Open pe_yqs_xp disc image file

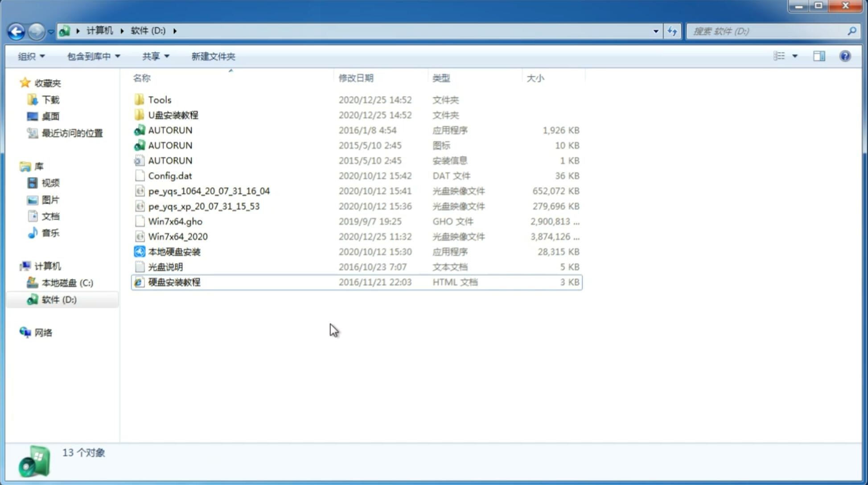point(204,206)
